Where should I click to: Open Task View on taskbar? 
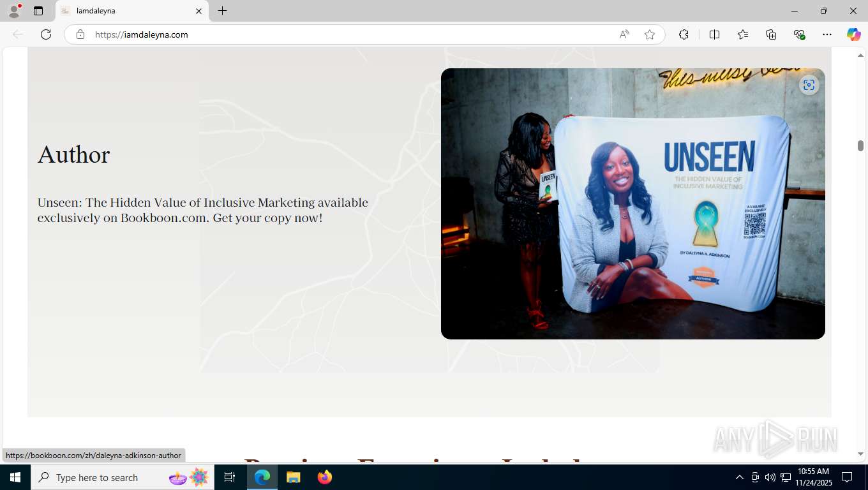click(x=230, y=477)
